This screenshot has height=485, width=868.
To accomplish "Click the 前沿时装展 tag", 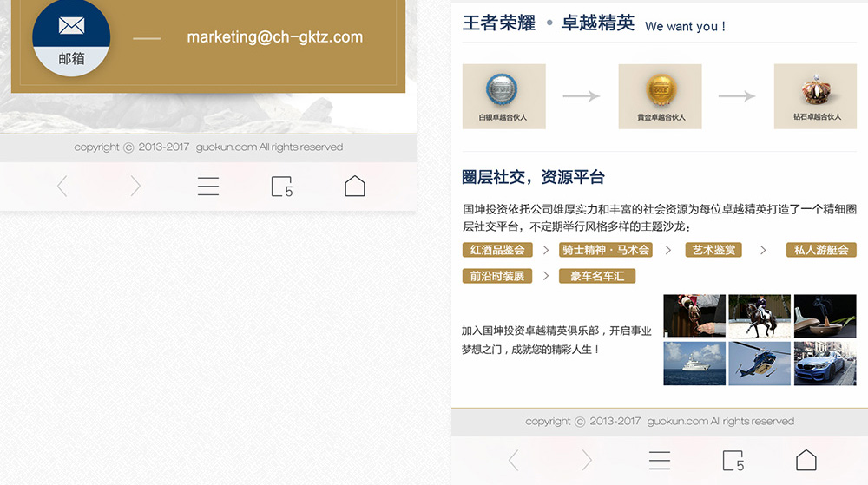I will [x=497, y=276].
